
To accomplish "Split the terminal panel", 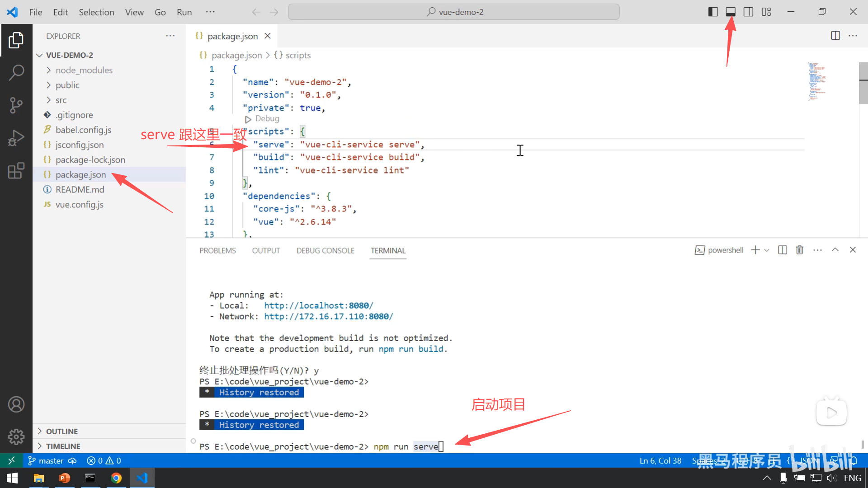I will point(783,250).
